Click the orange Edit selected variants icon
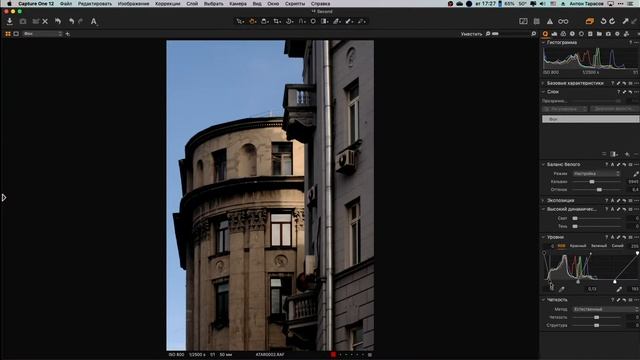Image resolution: width=640 pixels, height=360 pixels. coord(589,21)
